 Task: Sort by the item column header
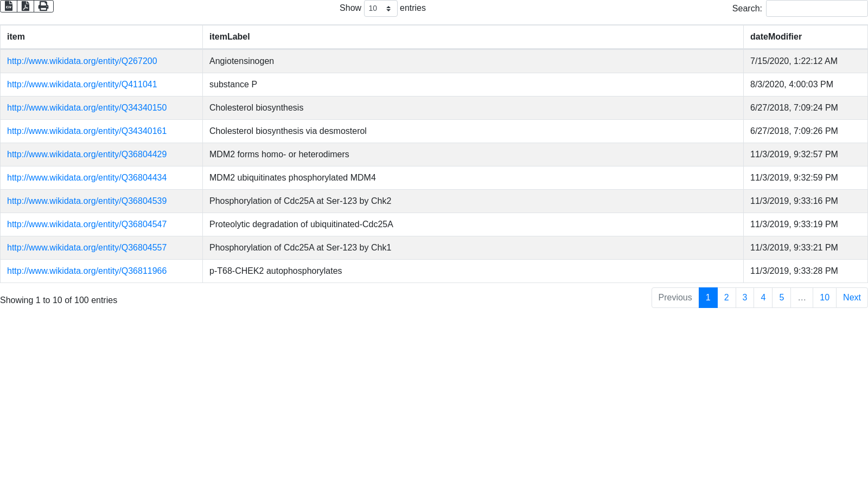[x=101, y=37]
